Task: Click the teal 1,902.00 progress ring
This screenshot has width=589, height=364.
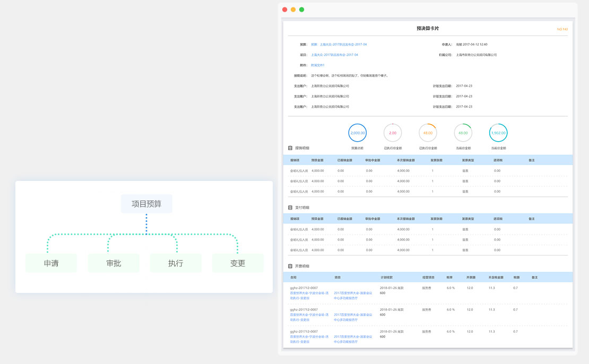Action: 498,133
